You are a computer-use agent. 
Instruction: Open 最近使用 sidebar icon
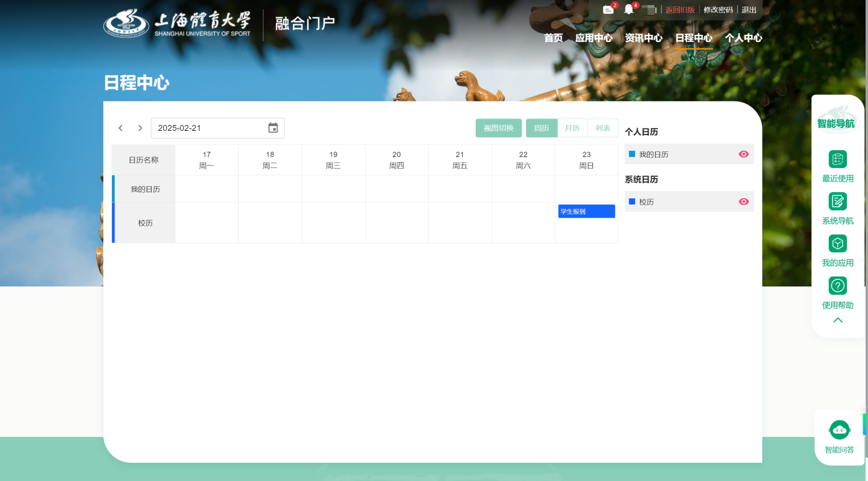pos(838,159)
